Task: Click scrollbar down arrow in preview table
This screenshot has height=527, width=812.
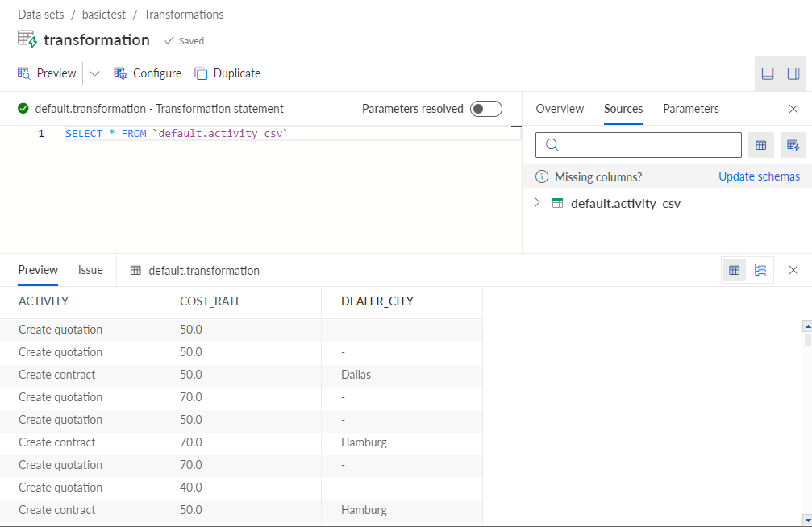Action: pos(807,519)
